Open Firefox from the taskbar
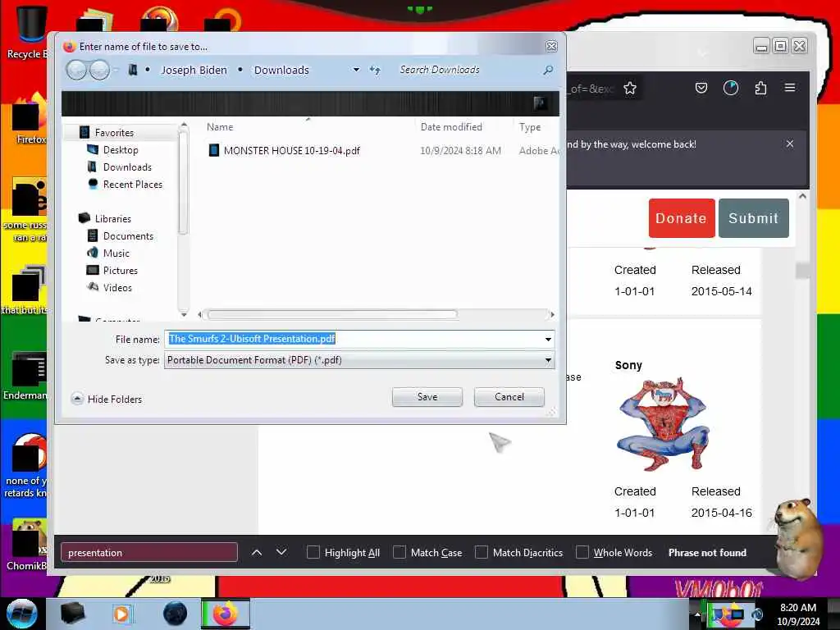This screenshot has width=840, height=630. tap(226, 614)
